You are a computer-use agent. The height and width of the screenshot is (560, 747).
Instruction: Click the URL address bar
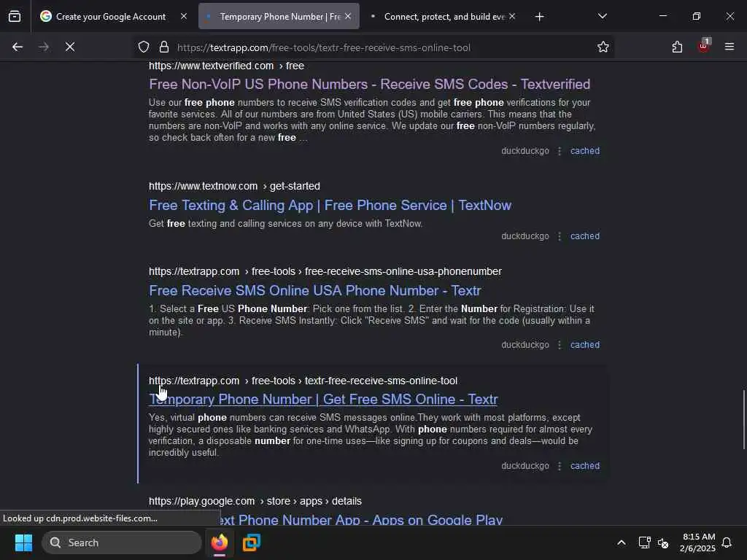(324, 47)
